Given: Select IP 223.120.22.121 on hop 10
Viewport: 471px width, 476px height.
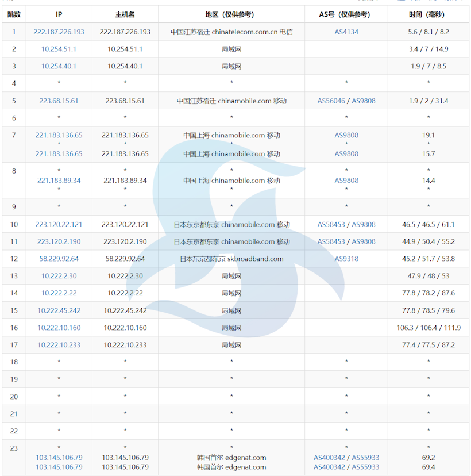Looking at the screenshot, I should click(59, 224).
